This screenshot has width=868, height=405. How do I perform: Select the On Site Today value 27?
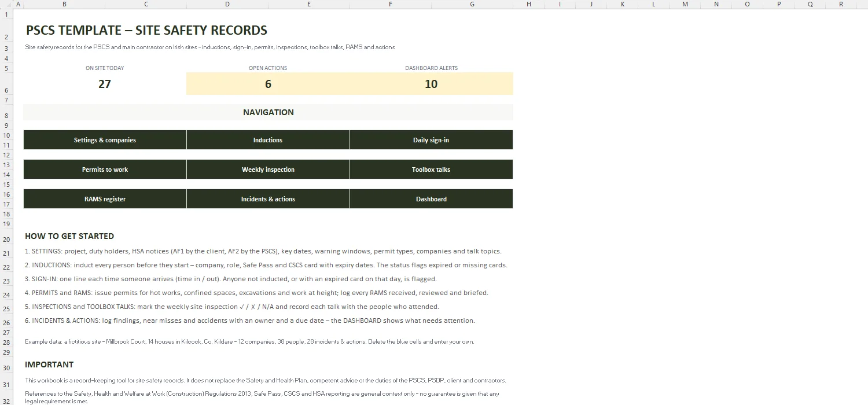105,84
